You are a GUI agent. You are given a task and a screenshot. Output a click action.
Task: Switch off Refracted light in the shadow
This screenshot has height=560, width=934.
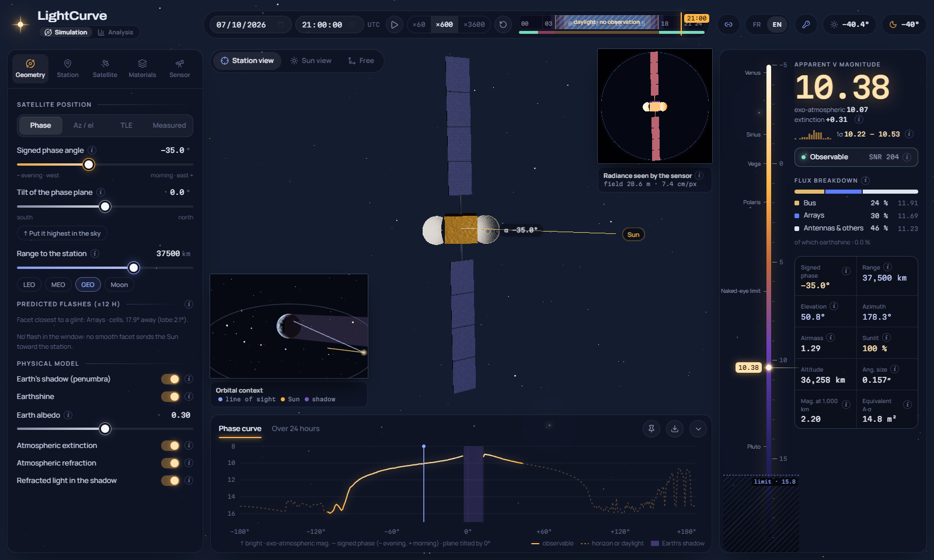pyautogui.click(x=170, y=481)
